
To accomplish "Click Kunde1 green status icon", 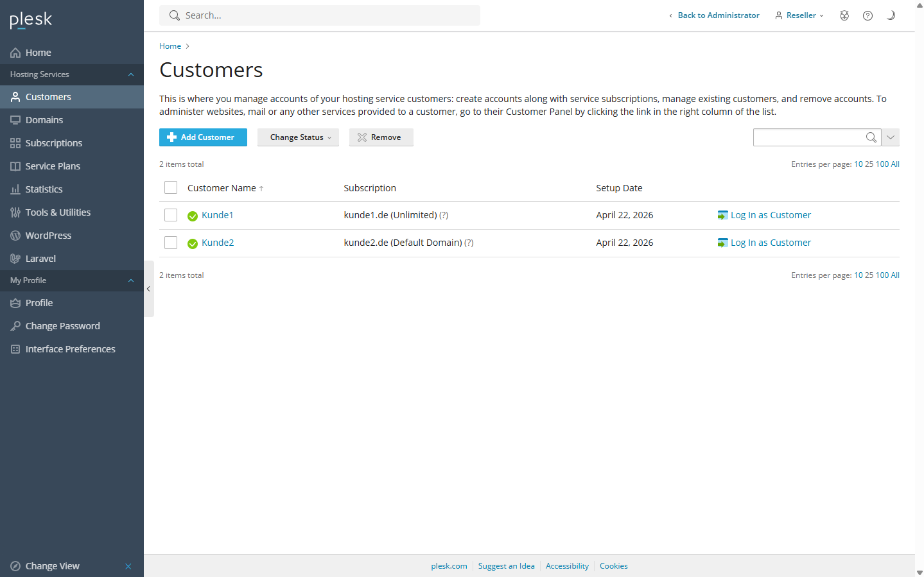I will (193, 216).
